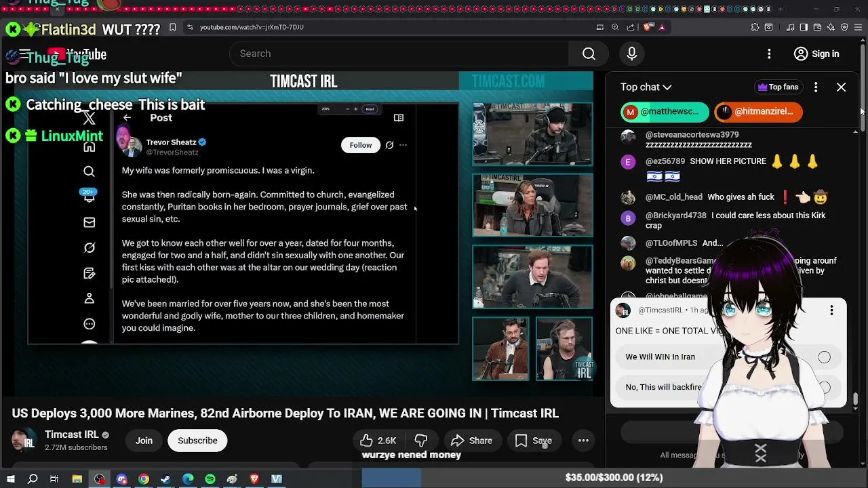Open Brave Shields lion icon
This screenshot has height=488, width=868.
tap(648, 27)
